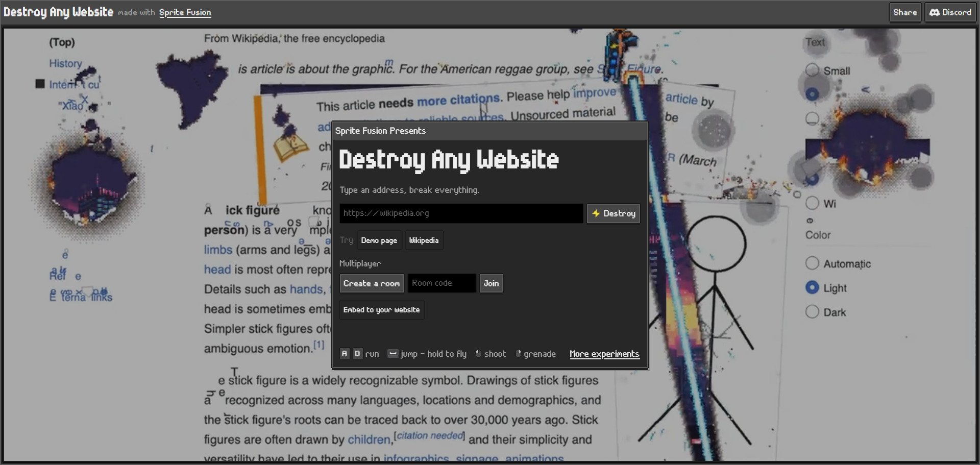Image resolution: width=980 pixels, height=465 pixels.
Task: Follow the More experiments link
Action: pos(604,354)
